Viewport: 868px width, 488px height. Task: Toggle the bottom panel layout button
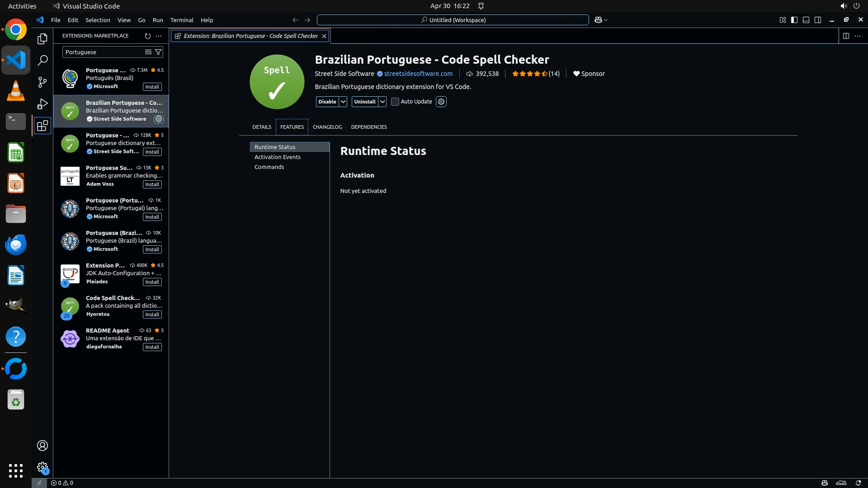pos(806,20)
